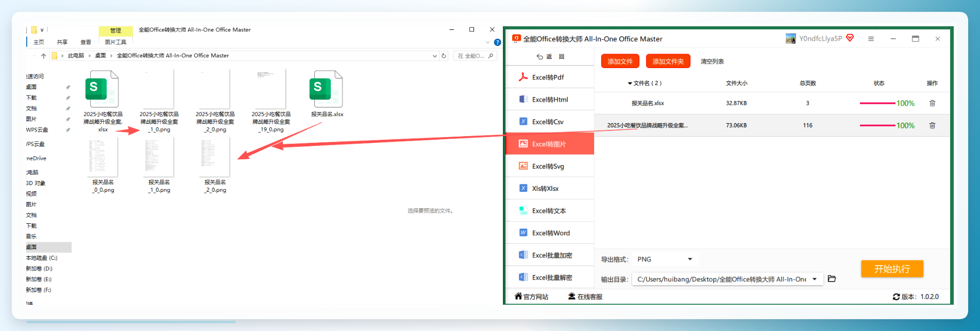This screenshot has width=980, height=331.
Task: Click the 总页数 column header
Action: [807, 84]
